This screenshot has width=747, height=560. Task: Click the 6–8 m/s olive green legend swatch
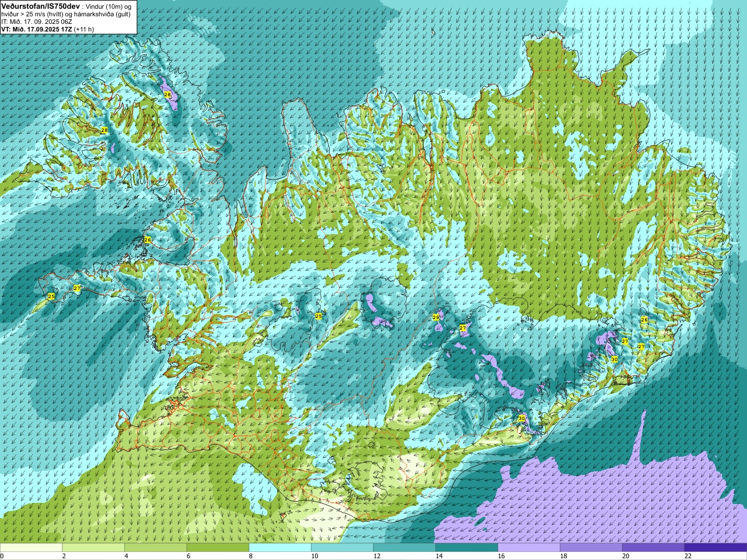point(218,547)
